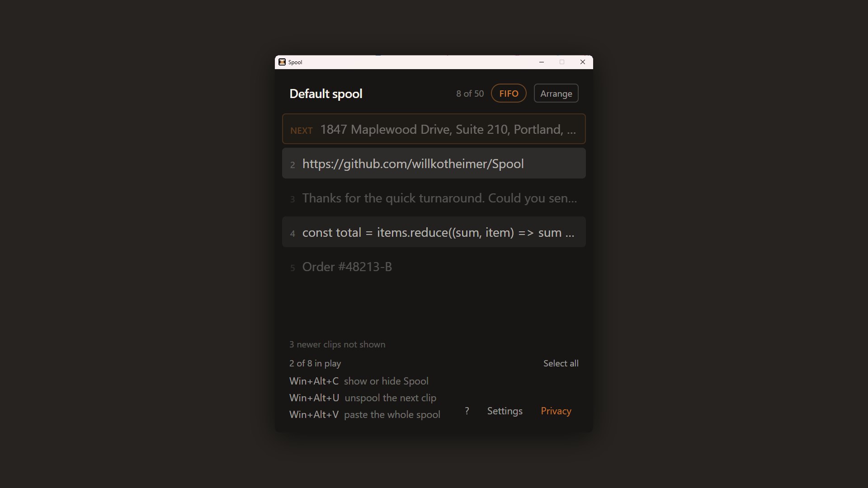Open help via the question mark
868x488 pixels.
coord(467,411)
